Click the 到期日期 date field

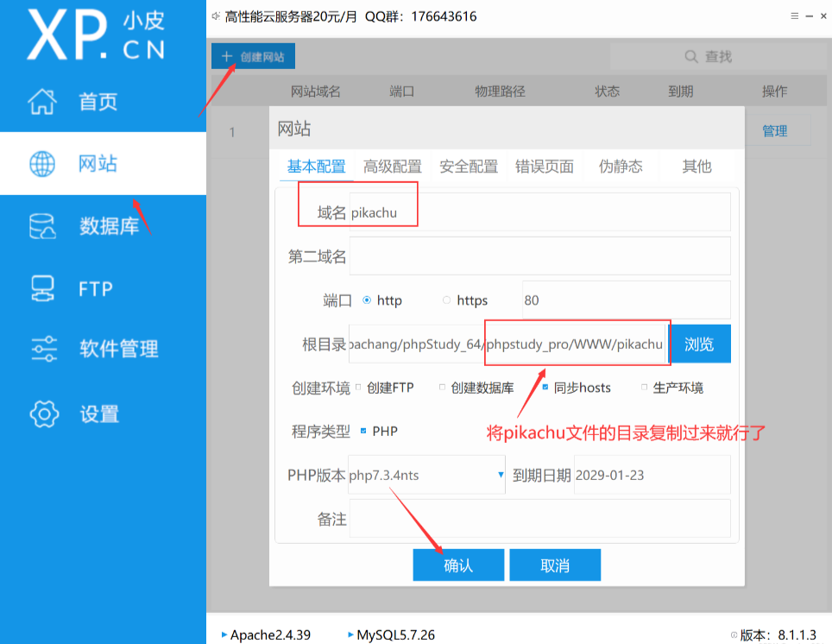pyautogui.click(x=652, y=475)
